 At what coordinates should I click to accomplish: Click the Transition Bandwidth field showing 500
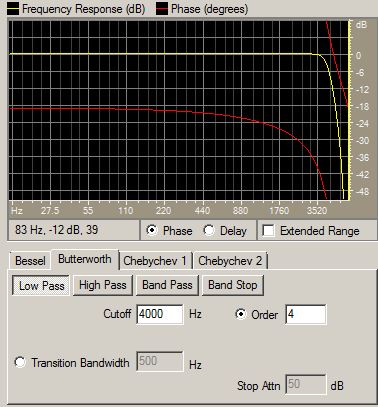tap(160, 361)
